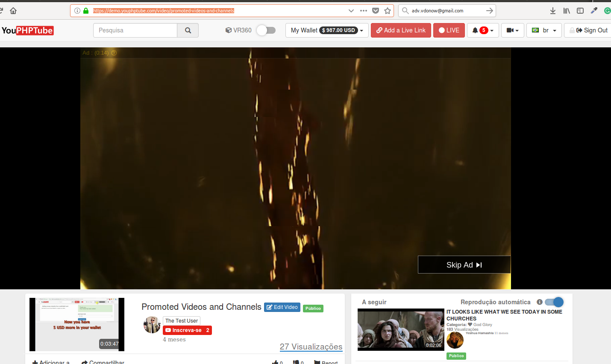
Task: Click Adicionar a button
Action: (x=51, y=362)
